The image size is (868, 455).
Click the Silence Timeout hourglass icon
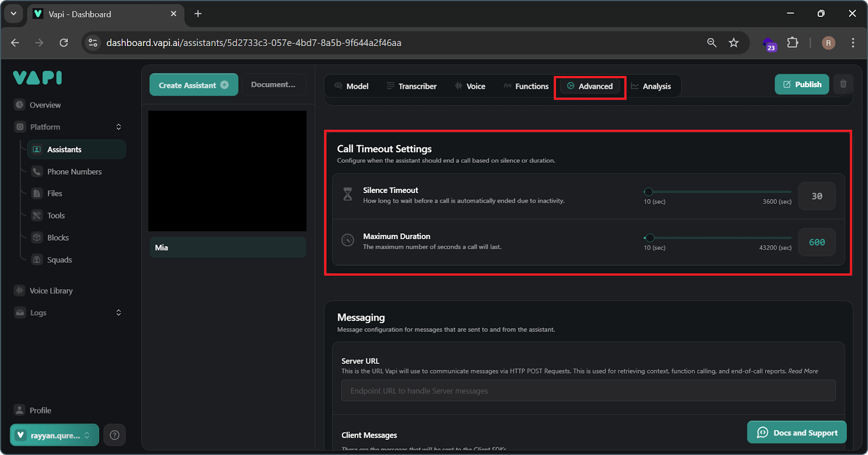click(348, 194)
